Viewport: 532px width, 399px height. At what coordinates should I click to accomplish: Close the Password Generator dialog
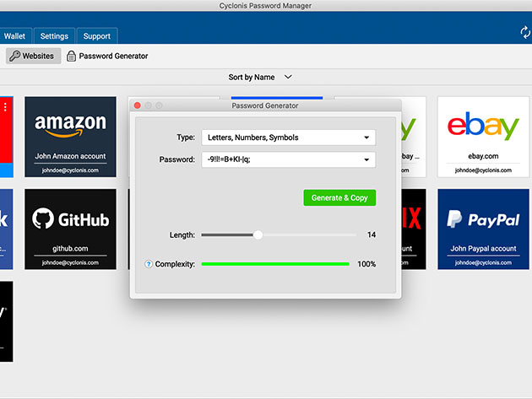coord(138,105)
